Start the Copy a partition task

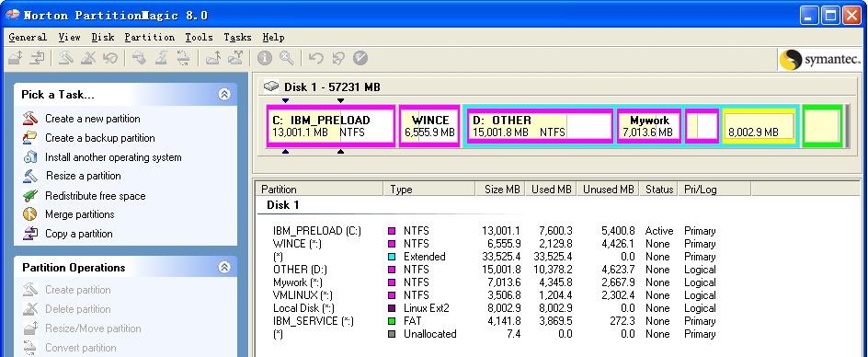(78, 234)
